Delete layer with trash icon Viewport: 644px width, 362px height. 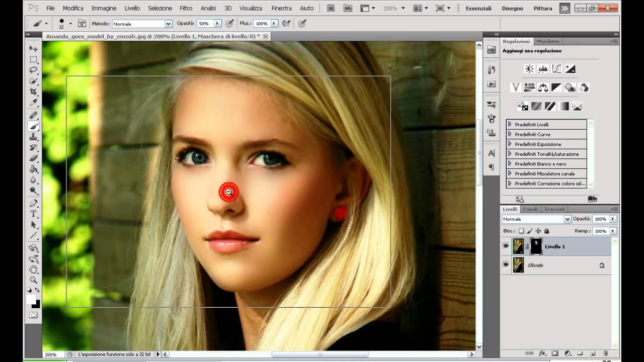click(605, 353)
